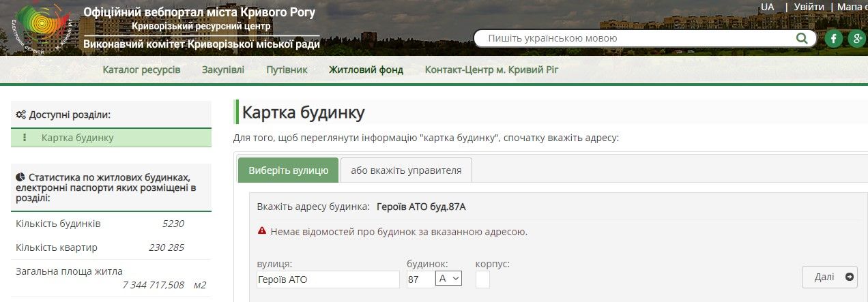Switch language to UA
Image resolution: width=868 pixels, height=302 pixels.
pos(768,7)
